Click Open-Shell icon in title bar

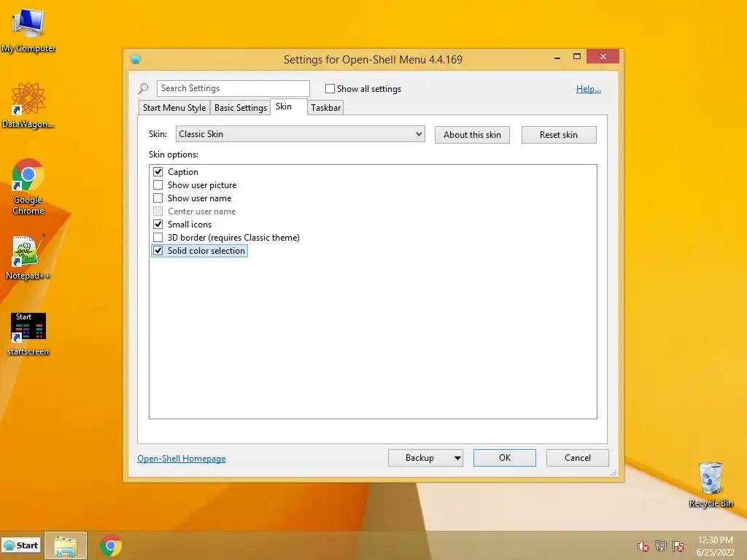point(136,59)
